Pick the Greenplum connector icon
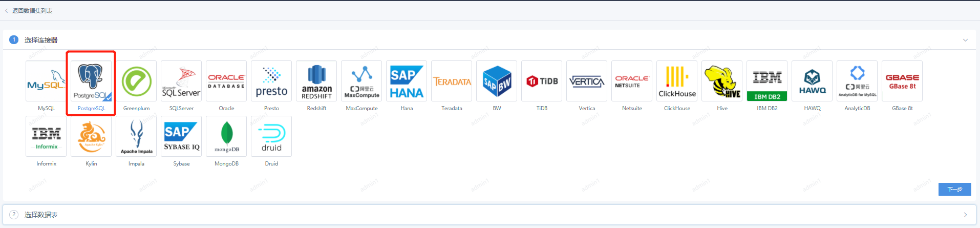The image size is (980, 228). click(x=136, y=81)
